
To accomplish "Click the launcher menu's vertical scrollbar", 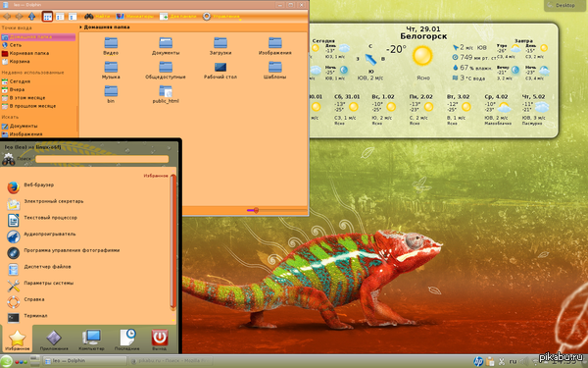I will click(173, 242).
